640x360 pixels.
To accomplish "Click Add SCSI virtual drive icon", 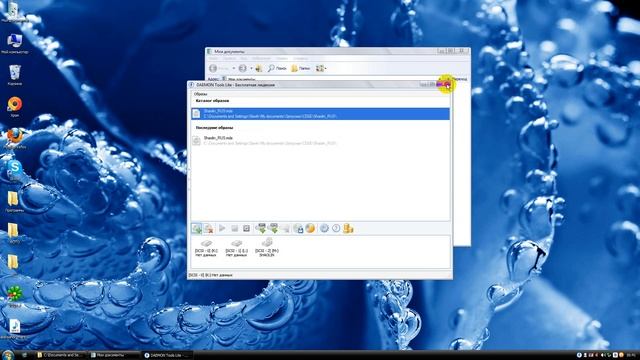I will (x=273, y=229).
